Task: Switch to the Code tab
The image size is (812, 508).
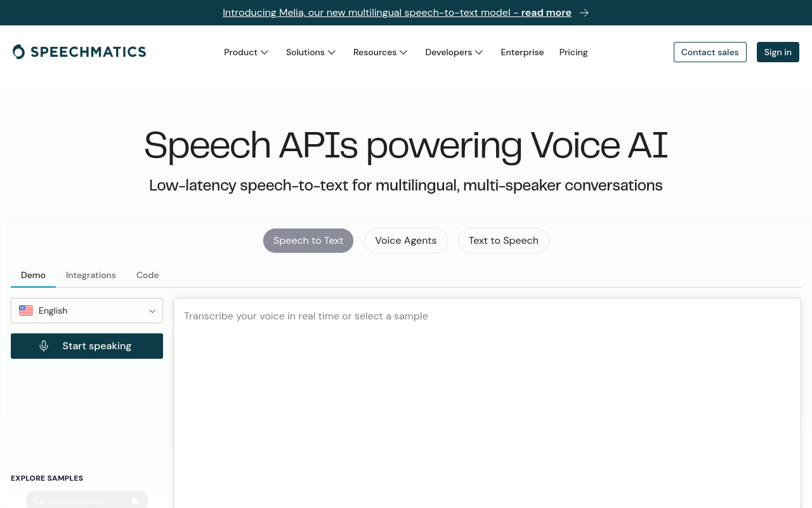Action: tap(147, 275)
